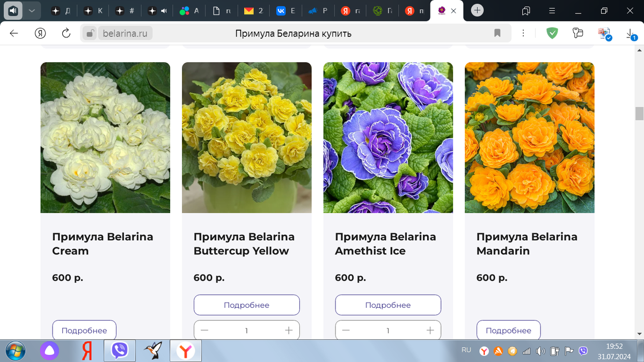Launch the Alice assistant from the taskbar
This screenshot has height=362, width=644.
(x=49, y=351)
